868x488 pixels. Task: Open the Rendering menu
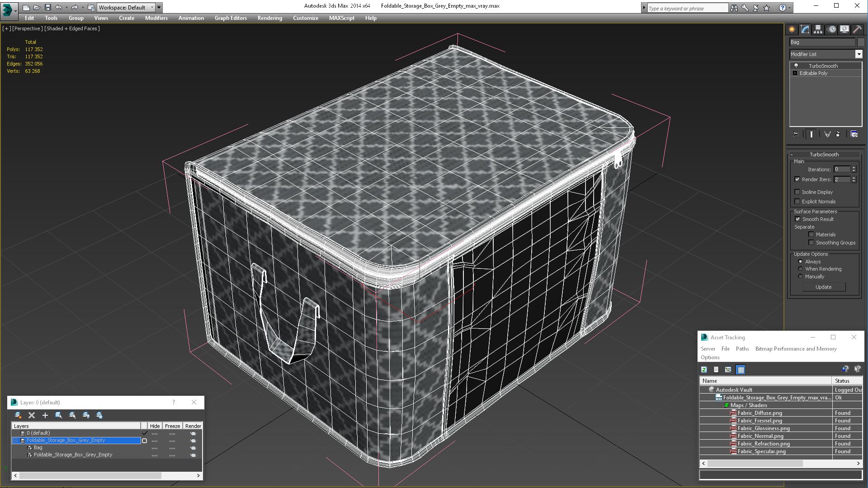[270, 18]
